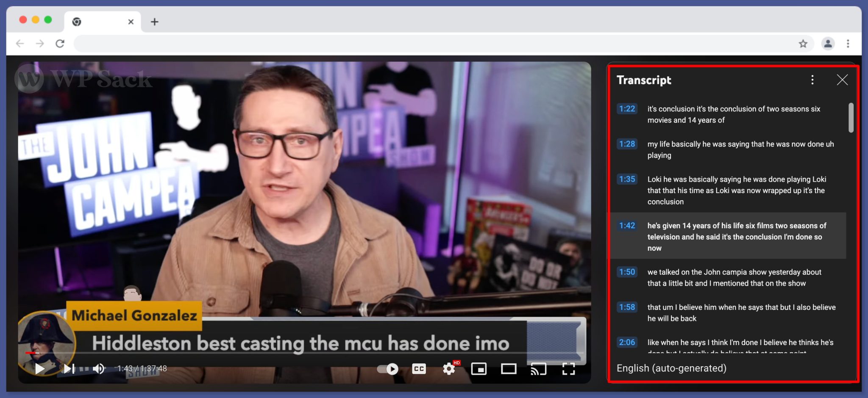This screenshot has width=868, height=398.
Task: Open a new browser tab
Action: 155,22
